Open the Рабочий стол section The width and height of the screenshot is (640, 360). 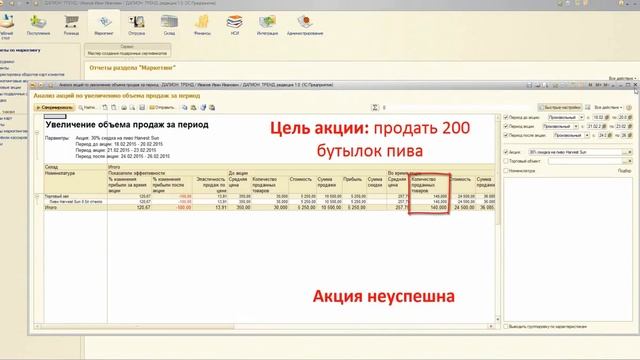6,27
